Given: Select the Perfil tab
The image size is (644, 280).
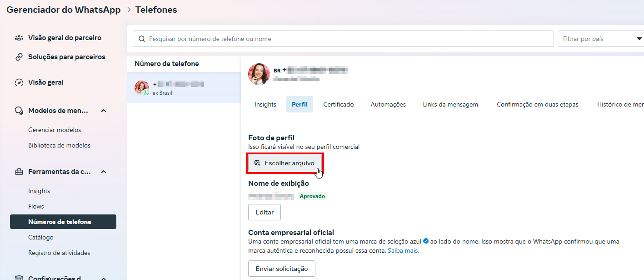Looking at the screenshot, I should tap(300, 104).
